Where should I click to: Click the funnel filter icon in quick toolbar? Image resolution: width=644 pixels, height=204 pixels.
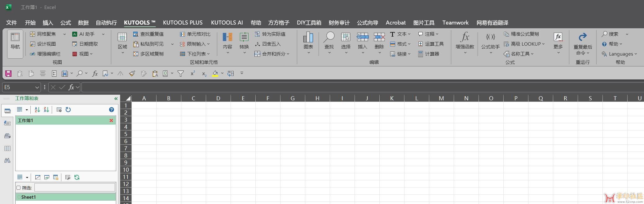point(181,74)
